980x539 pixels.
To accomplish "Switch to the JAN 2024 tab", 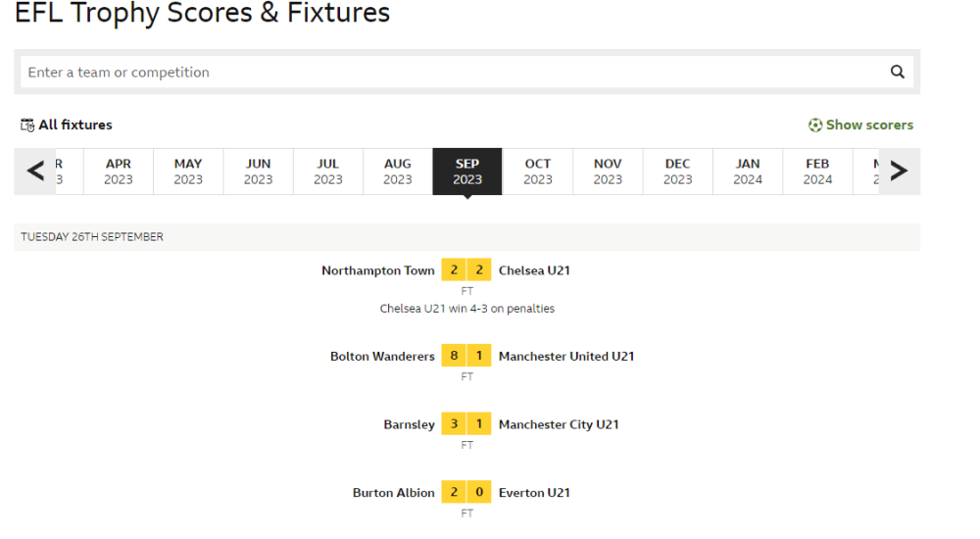I will (x=748, y=171).
